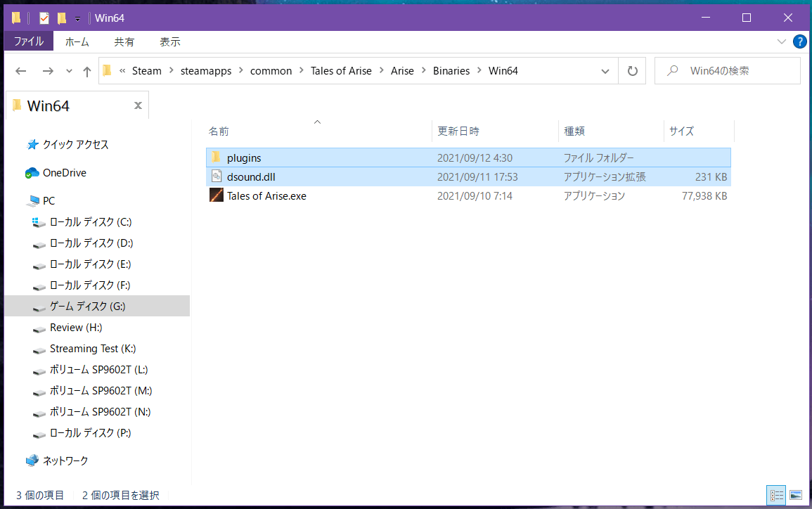The height and width of the screenshot is (509, 812).
Task: Switch to the 共有 ribbon tab
Action: pyautogui.click(x=124, y=42)
